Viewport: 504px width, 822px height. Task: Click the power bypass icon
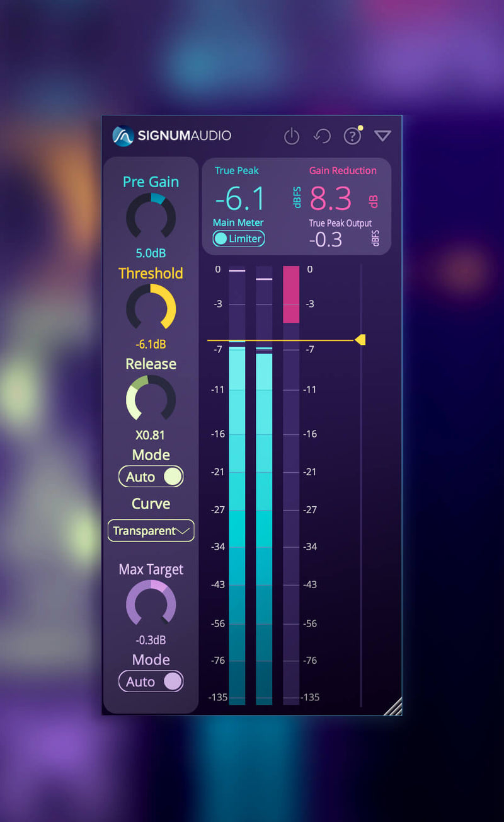pos(291,136)
